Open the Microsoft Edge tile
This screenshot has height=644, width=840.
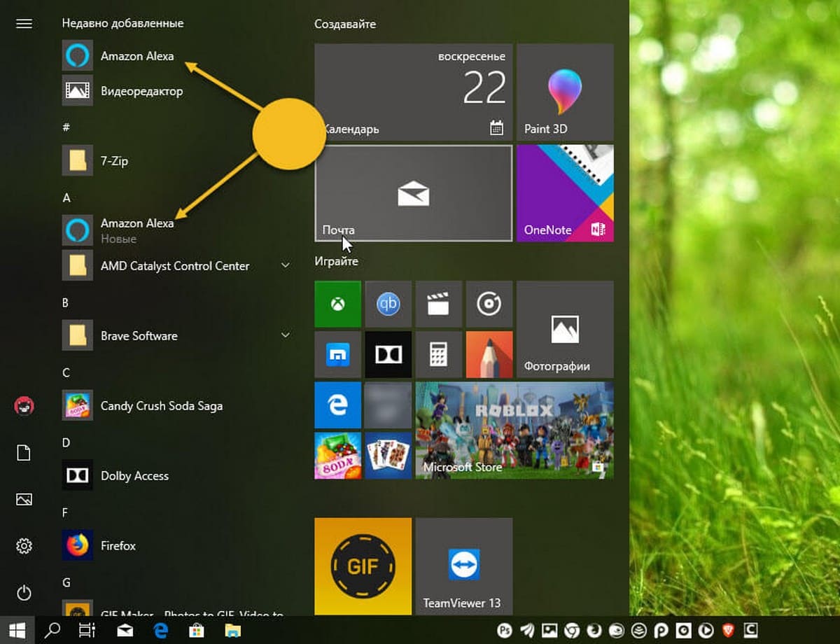tap(338, 405)
